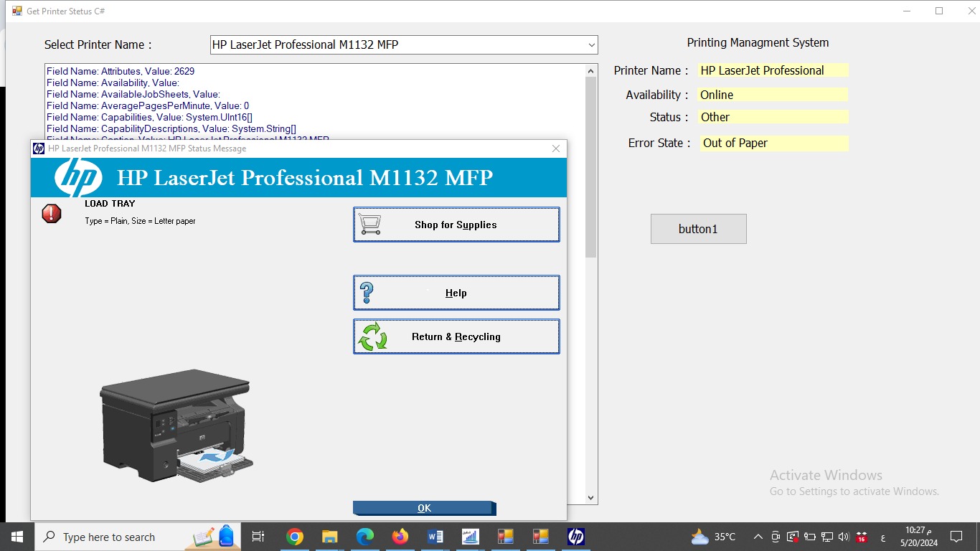This screenshot has width=980, height=551.
Task: Open the Select Printer Name dropdown
Action: pyautogui.click(x=404, y=44)
